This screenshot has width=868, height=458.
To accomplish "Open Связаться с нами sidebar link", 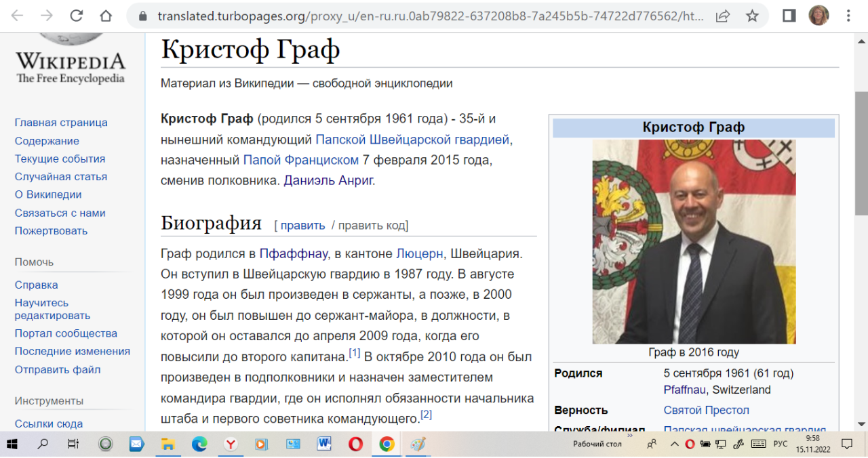I will (x=60, y=213).
